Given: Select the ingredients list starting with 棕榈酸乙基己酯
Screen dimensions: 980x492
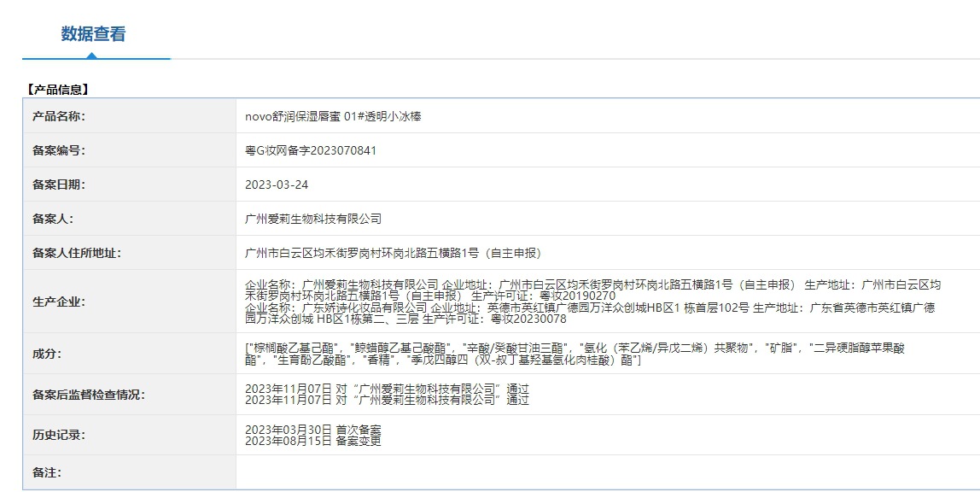Looking at the screenshot, I should tap(575, 354).
